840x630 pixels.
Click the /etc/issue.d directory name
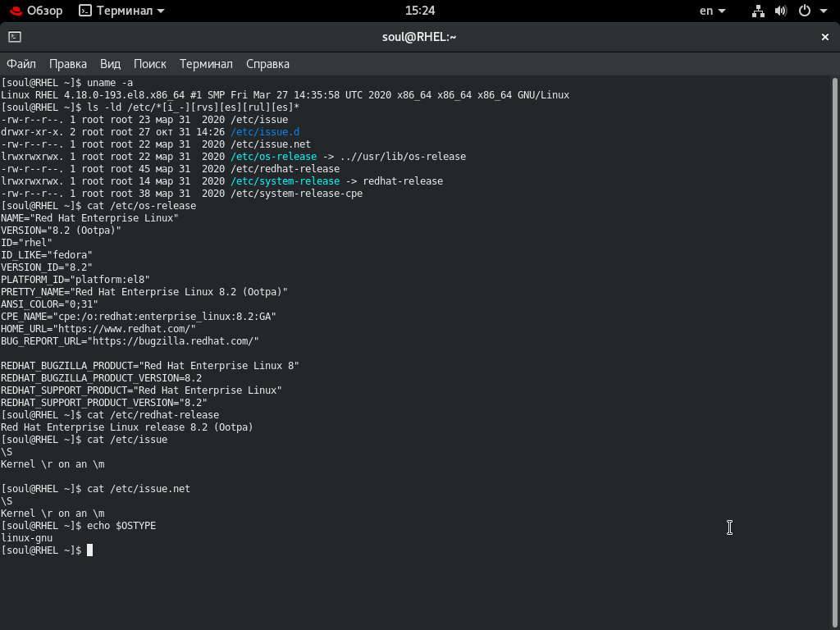click(x=265, y=132)
